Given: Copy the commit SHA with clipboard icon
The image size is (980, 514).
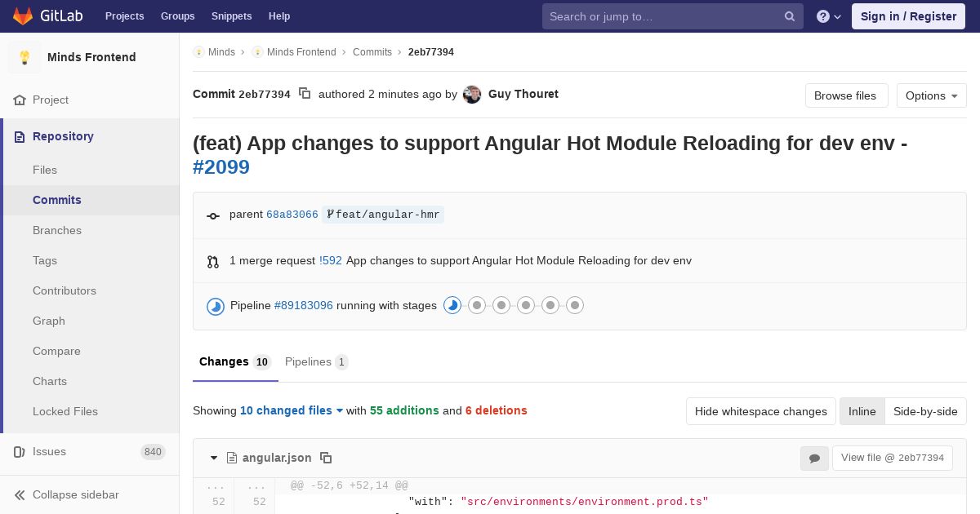Looking at the screenshot, I should pos(305,94).
